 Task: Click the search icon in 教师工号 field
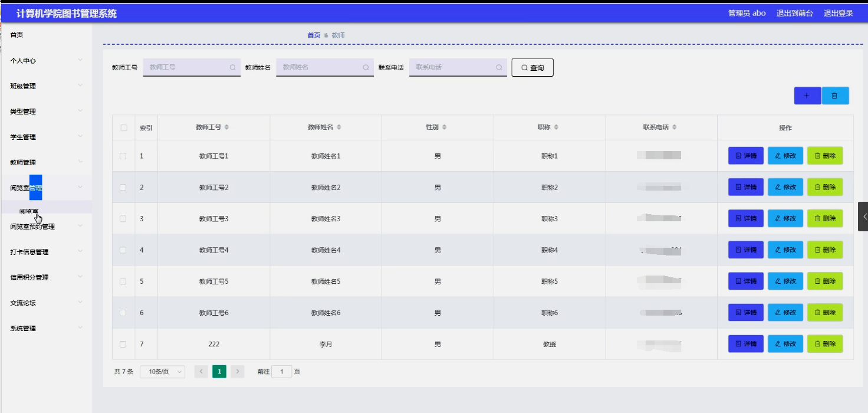pyautogui.click(x=232, y=67)
